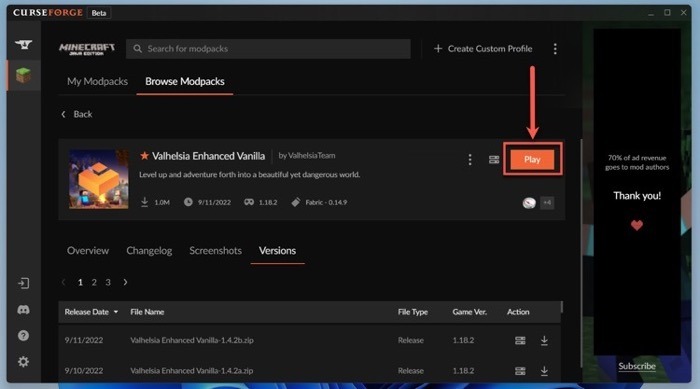
Task: Select Browse Modpacks tab
Action: [x=185, y=81]
